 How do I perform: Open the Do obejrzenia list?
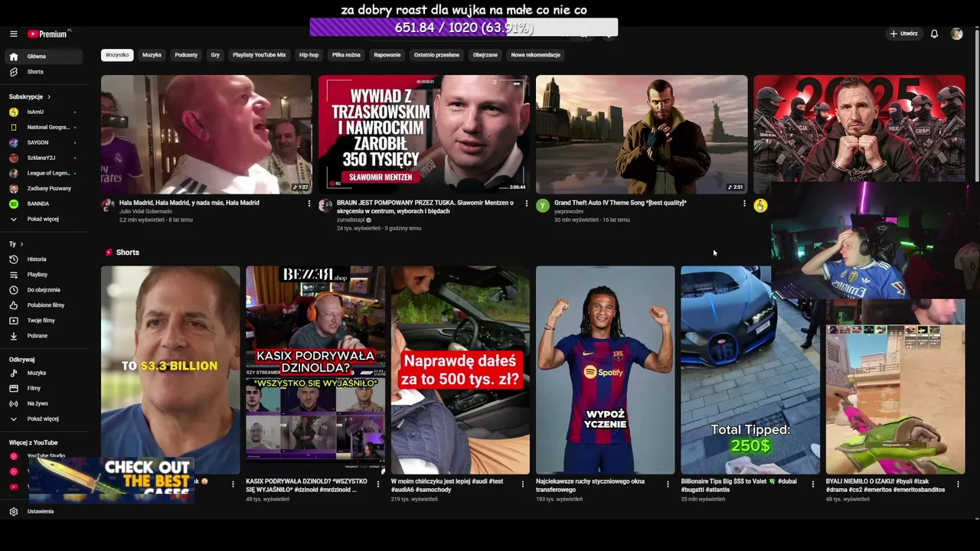point(45,290)
